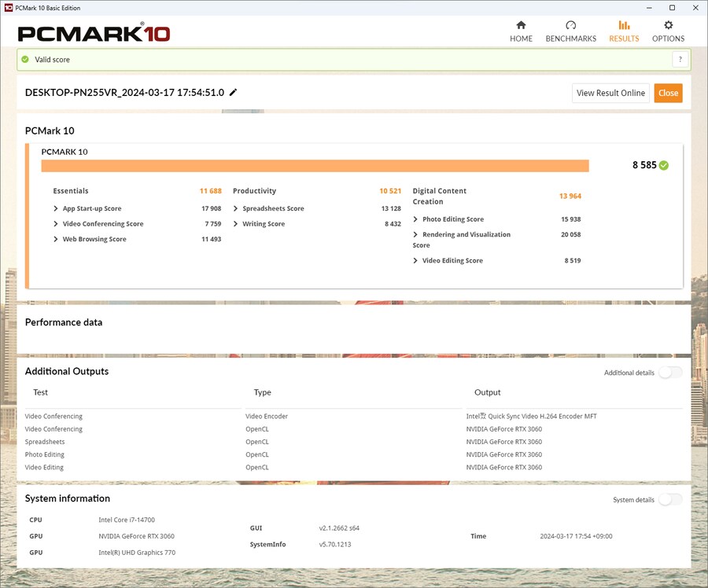Click View Result Online button
Viewport: 708px width, 588px height.
coord(610,93)
